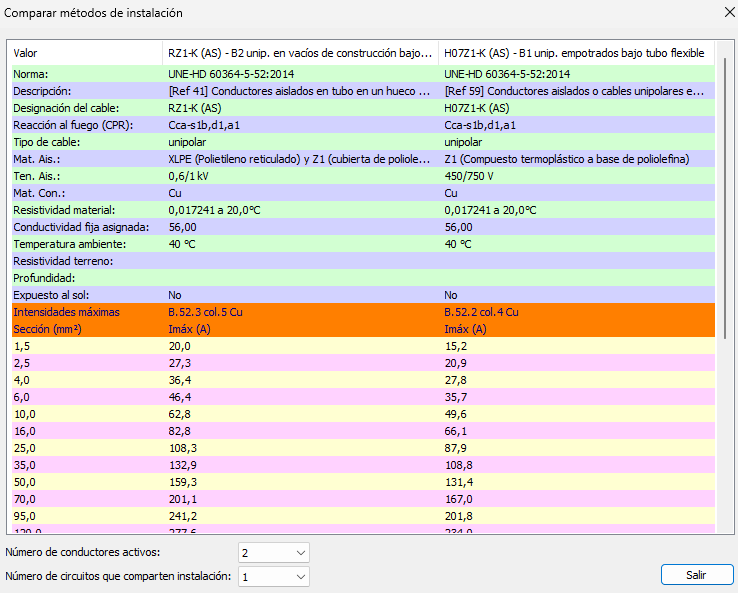Expand the Número de circuitos que comparten instalación dropdown
The image size is (738, 593).
point(274,576)
